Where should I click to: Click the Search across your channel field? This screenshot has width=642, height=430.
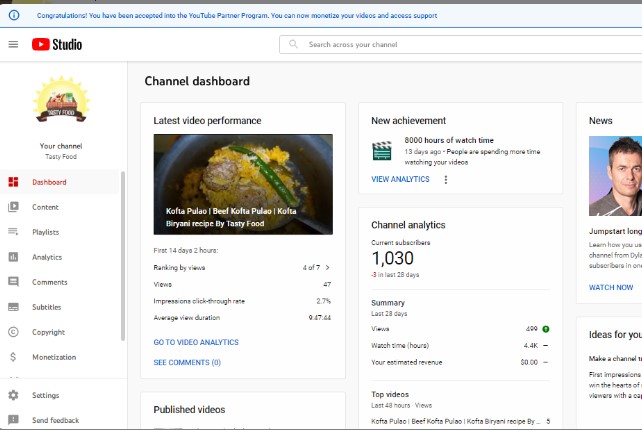[x=461, y=44]
